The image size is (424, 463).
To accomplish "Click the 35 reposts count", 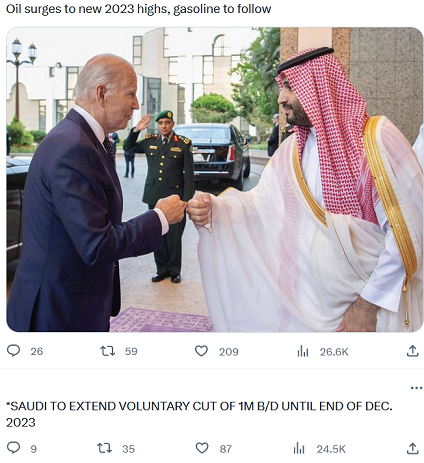I will click(128, 449).
